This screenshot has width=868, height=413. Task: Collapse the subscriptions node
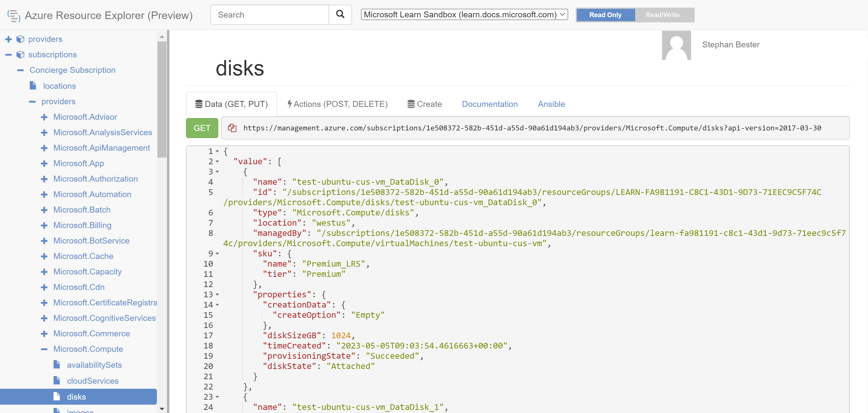[x=9, y=55]
